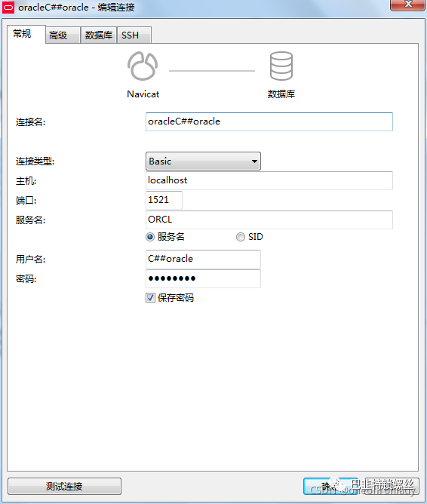Toggle the 保存密码 checkbox
Viewport: 427px width, 504px height.
tap(150, 297)
